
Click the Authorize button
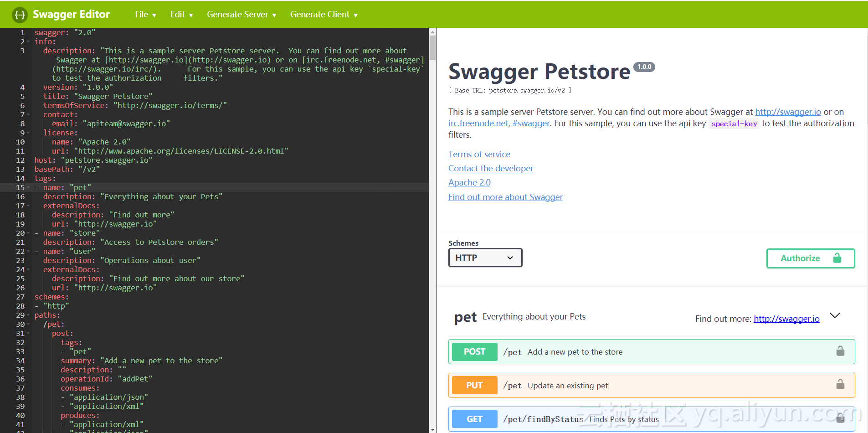pos(811,258)
